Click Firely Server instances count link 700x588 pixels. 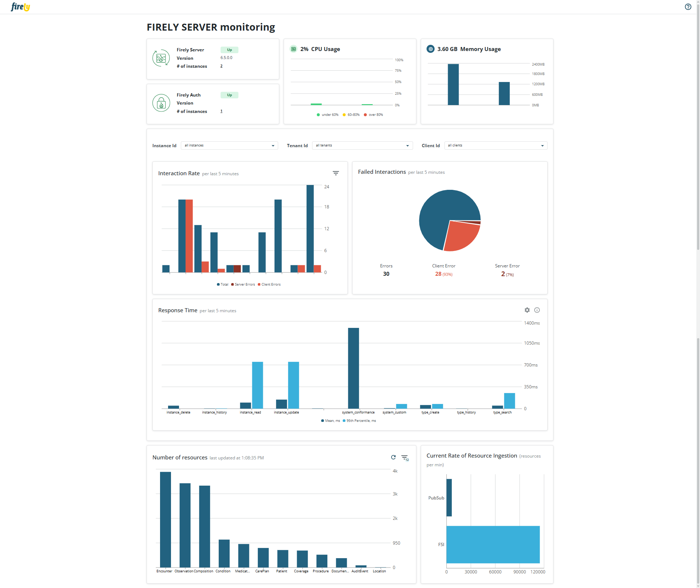(221, 66)
